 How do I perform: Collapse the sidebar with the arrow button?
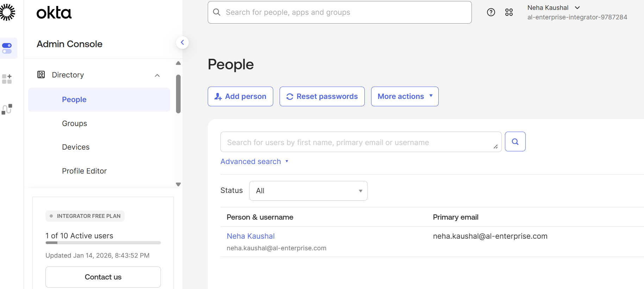182,42
